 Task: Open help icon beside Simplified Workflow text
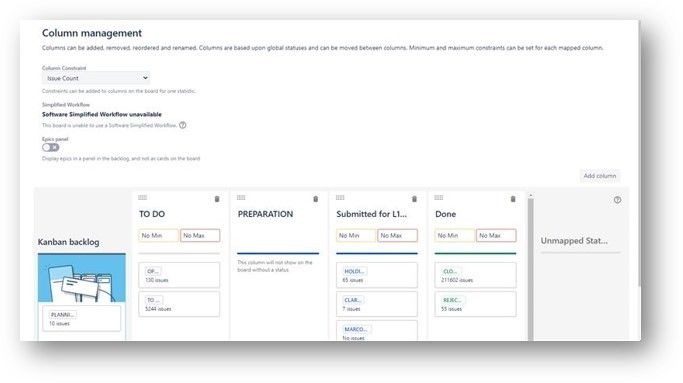[x=183, y=125]
